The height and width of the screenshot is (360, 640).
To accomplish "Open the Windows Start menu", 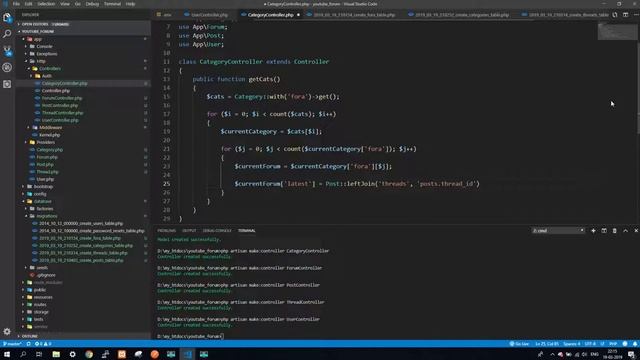I will 7,354.
